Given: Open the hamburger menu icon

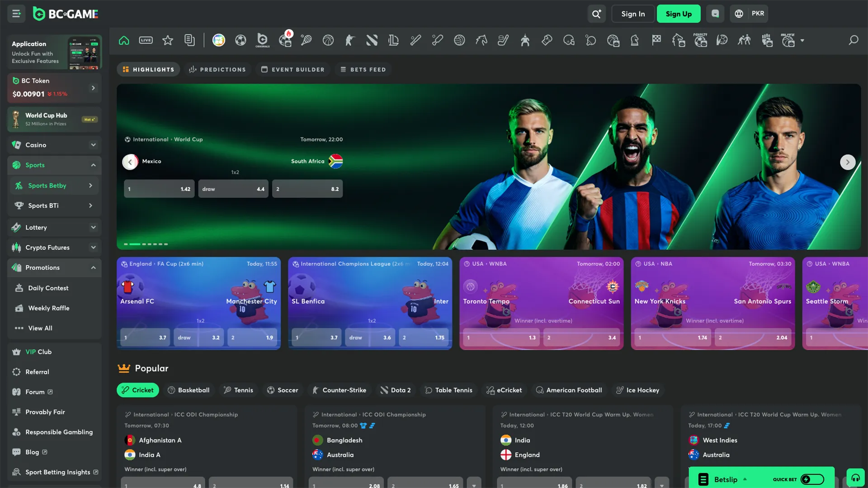Looking at the screenshot, I should point(16,14).
